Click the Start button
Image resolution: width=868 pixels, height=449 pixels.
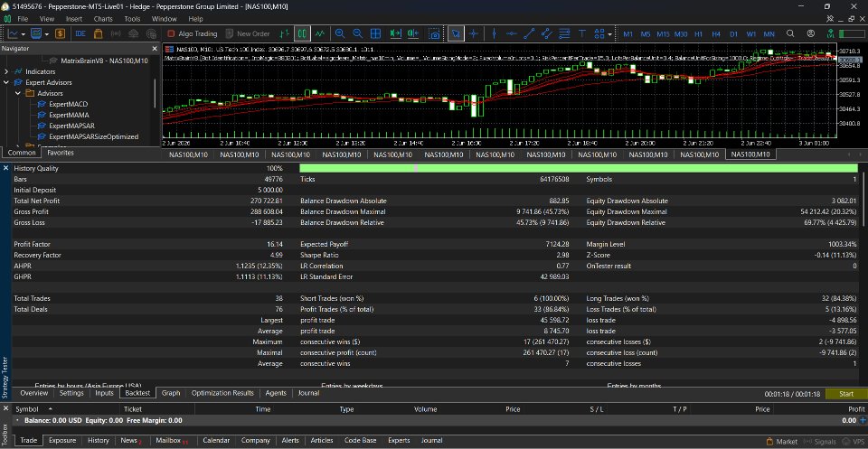pos(846,394)
